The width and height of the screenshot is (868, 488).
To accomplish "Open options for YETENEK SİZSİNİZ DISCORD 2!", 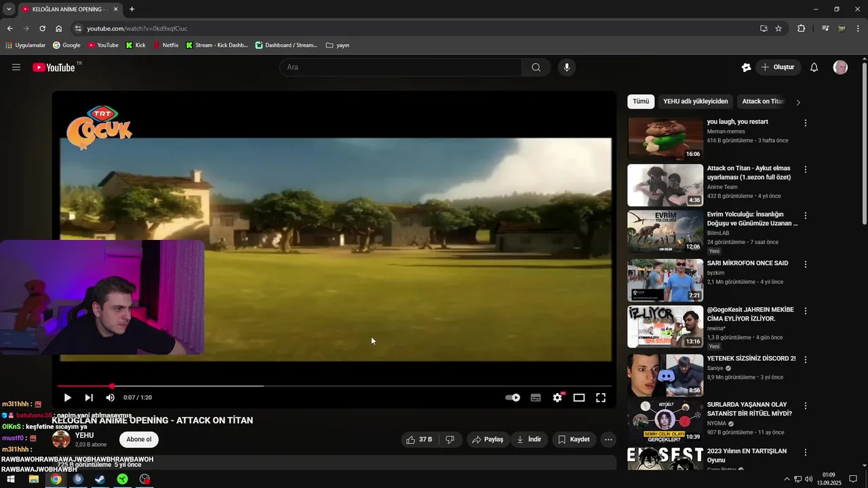I will point(806,359).
